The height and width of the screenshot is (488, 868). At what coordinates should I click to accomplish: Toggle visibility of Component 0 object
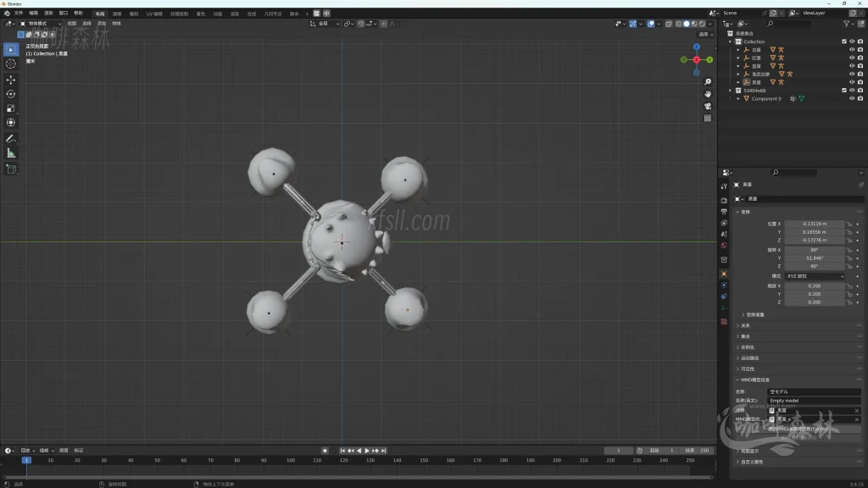click(852, 98)
